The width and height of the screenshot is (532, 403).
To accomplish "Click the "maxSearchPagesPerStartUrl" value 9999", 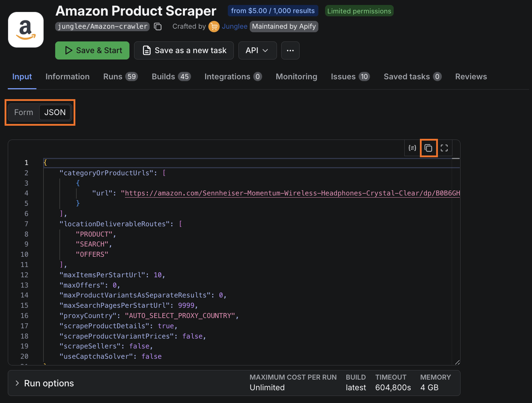I will [x=186, y=306].
